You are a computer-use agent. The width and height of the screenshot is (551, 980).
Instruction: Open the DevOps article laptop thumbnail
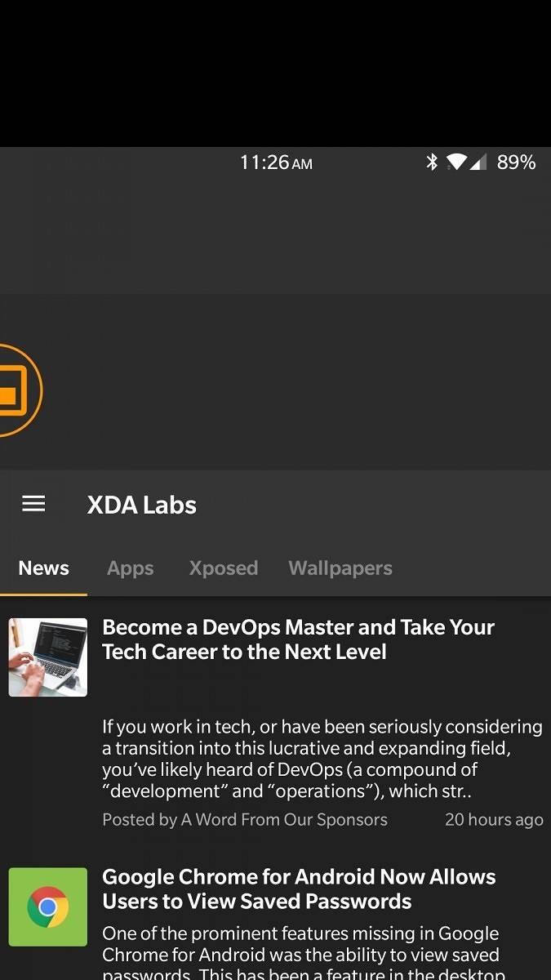(48, 657)
